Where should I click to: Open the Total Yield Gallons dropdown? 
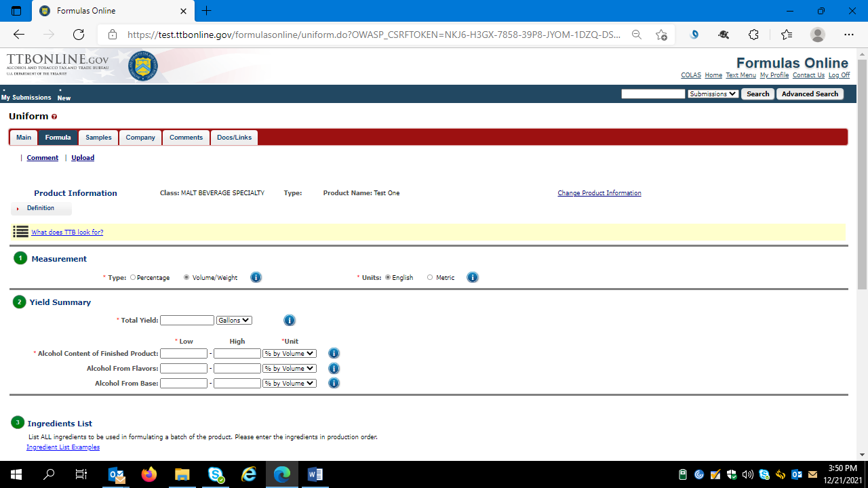pos(234,320)
